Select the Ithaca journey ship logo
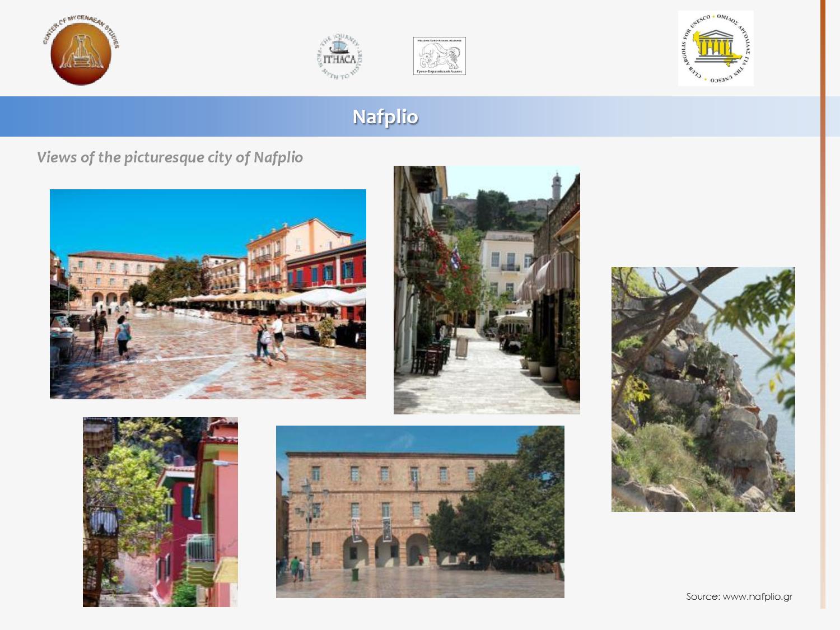Image resolution: width=840 pixels, height=630 pixels. point(339,57)
